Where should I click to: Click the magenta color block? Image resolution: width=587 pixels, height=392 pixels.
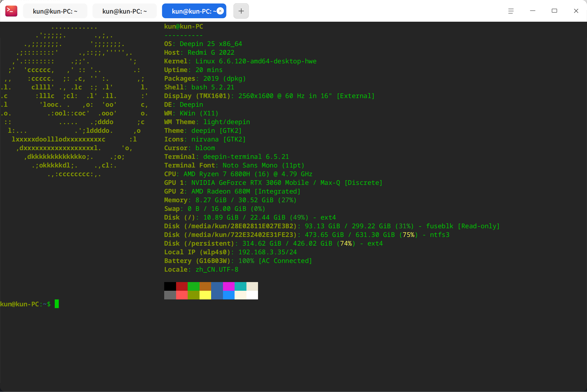(x=228, y=286)
